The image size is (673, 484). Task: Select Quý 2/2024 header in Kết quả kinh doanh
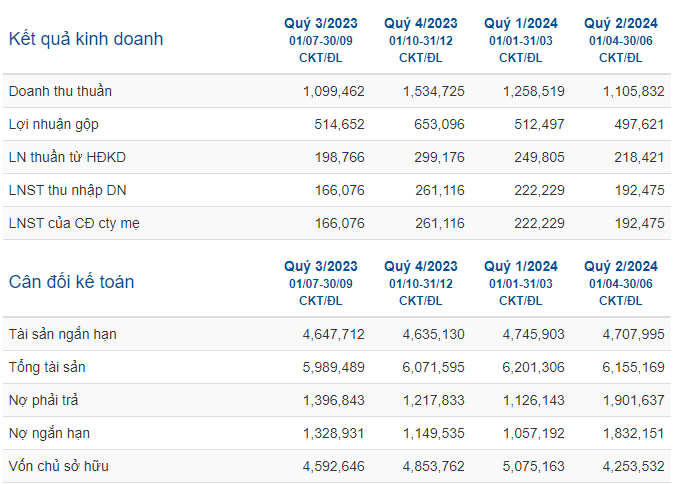621,23
